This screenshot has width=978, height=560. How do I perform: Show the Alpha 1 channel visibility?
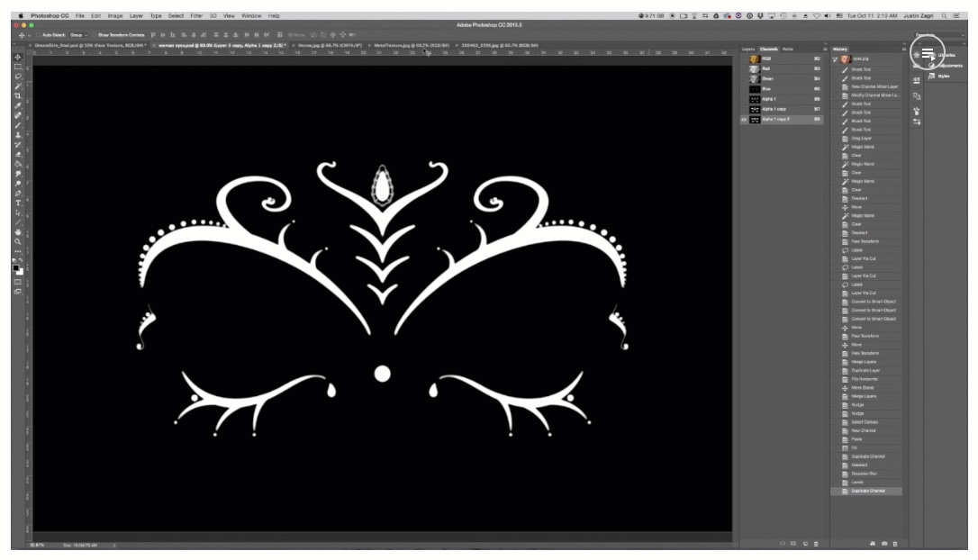744,99
